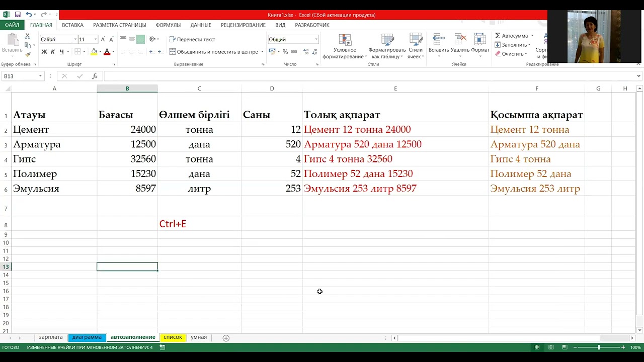Toggle Italic (К) formatting
Screen dimensions: 644x362
53,52
